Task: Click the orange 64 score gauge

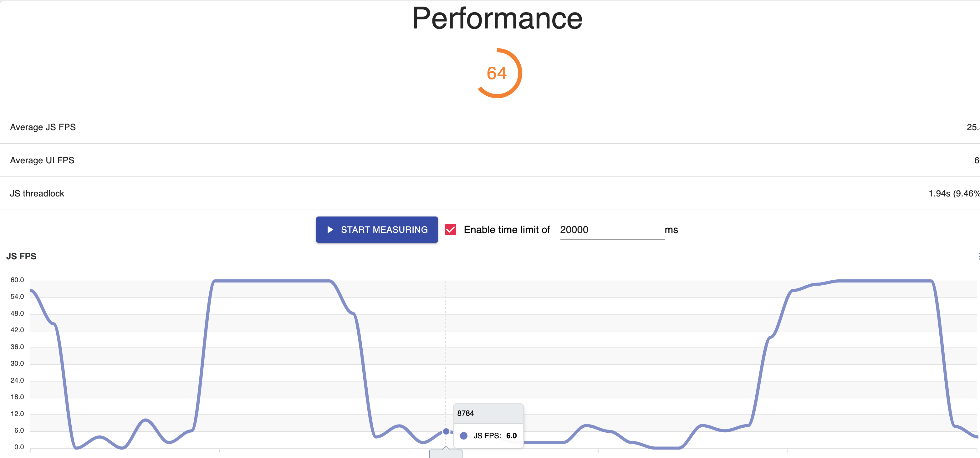Action: coord(497,73)
